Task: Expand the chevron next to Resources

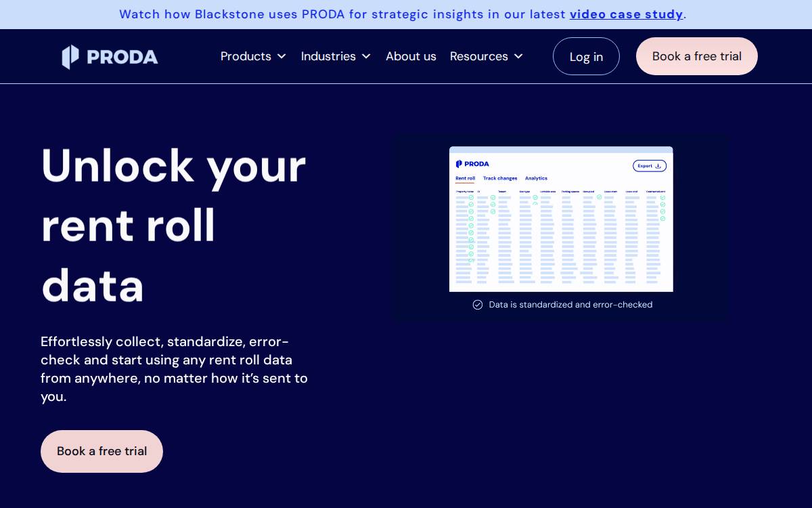Action: pyautogui.click(x=518, y=56)
